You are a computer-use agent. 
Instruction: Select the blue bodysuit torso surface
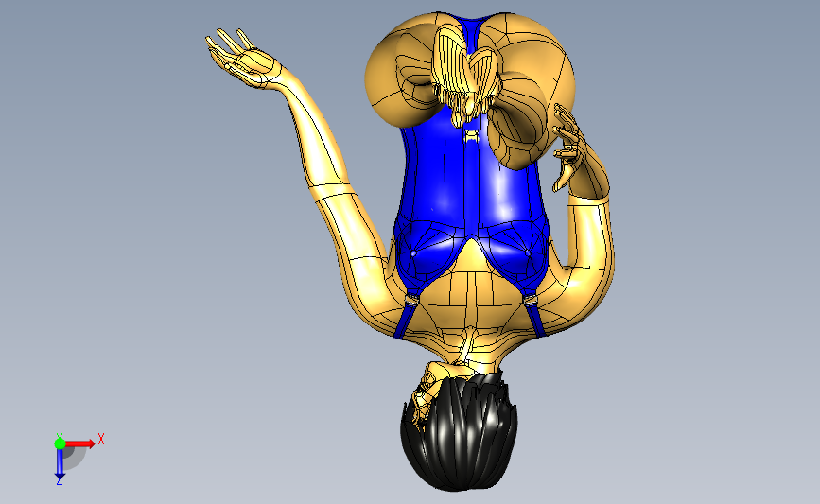pyautogui.click(x=471, y=204)
